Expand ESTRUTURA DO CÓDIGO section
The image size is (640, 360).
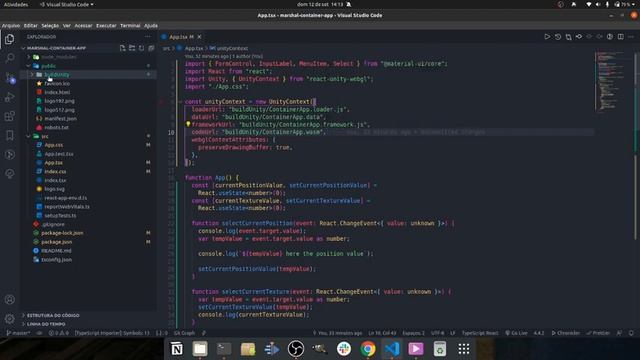53,316
